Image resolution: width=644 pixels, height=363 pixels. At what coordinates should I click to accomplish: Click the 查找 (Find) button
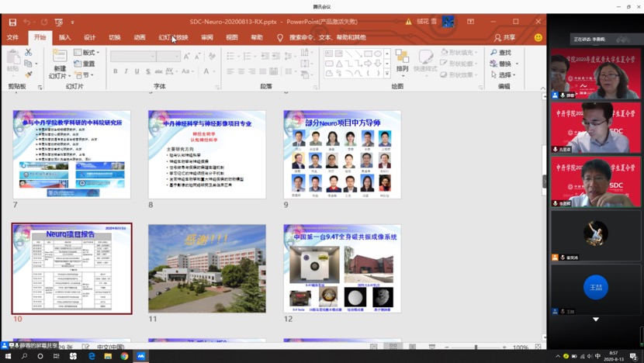tap(500, 52)
